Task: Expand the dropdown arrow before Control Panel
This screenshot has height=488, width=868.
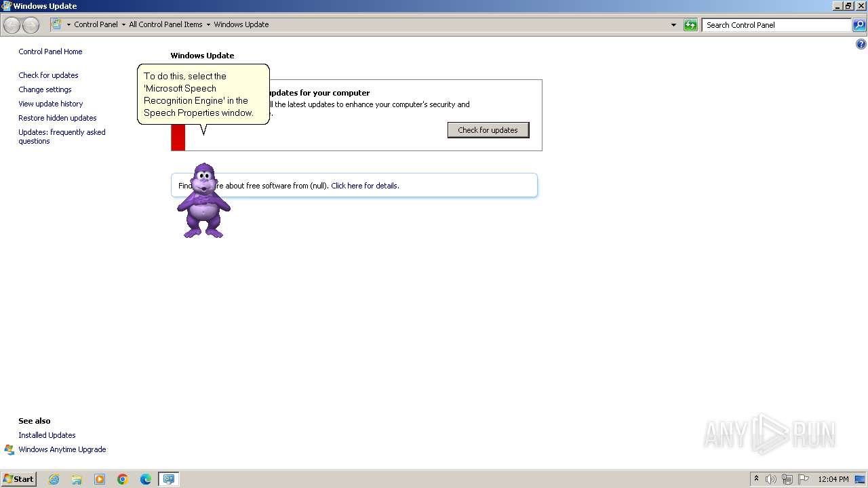Action: [68, 24]
